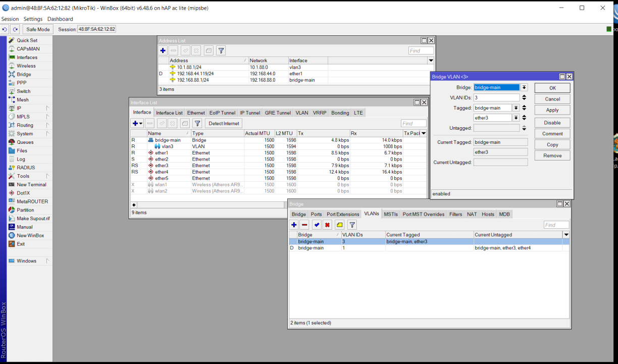Viewport: 618px width, 364px height.
Task: Open RADIUS in sidebar
Action: coord(26,168)
